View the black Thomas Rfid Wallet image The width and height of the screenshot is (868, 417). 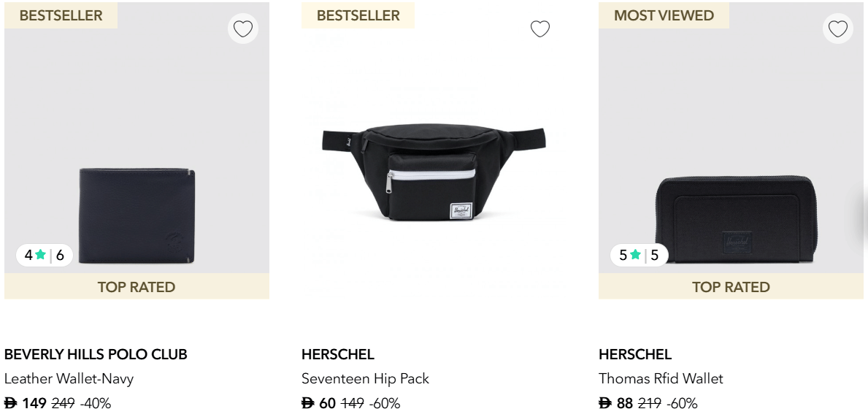(x=731, y=218)
